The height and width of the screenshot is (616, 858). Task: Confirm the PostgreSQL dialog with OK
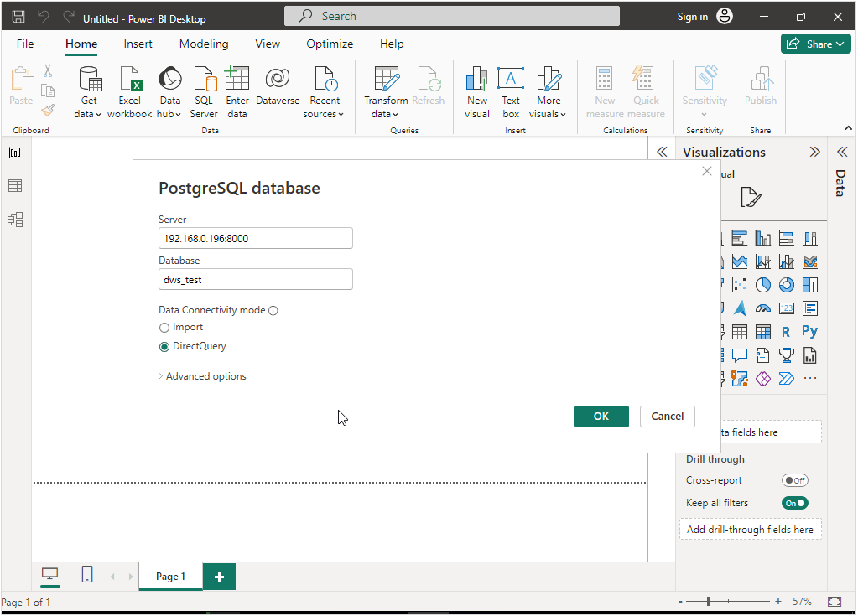[601, 417]
